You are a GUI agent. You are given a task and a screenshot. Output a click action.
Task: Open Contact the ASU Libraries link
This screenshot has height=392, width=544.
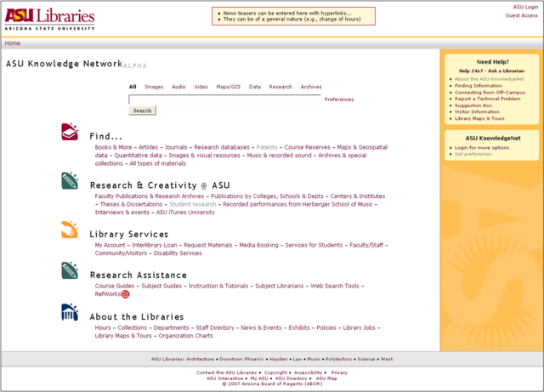(x=227, y=372)
